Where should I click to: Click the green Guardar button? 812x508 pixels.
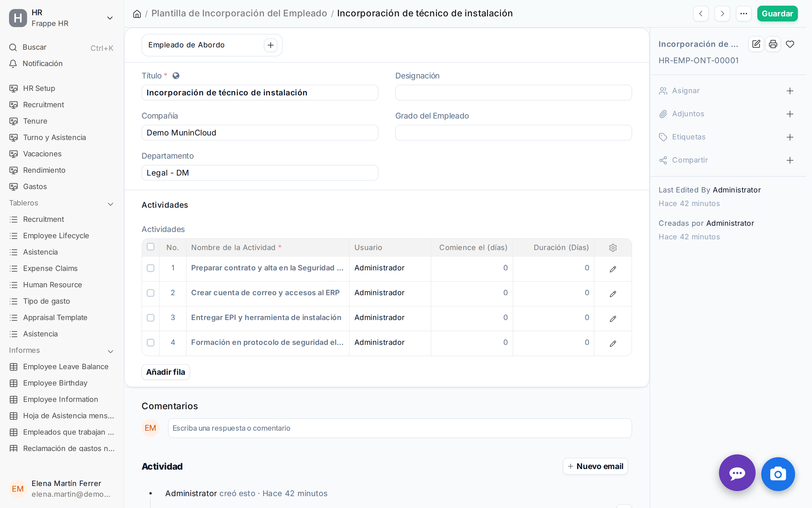coord(777,14)
